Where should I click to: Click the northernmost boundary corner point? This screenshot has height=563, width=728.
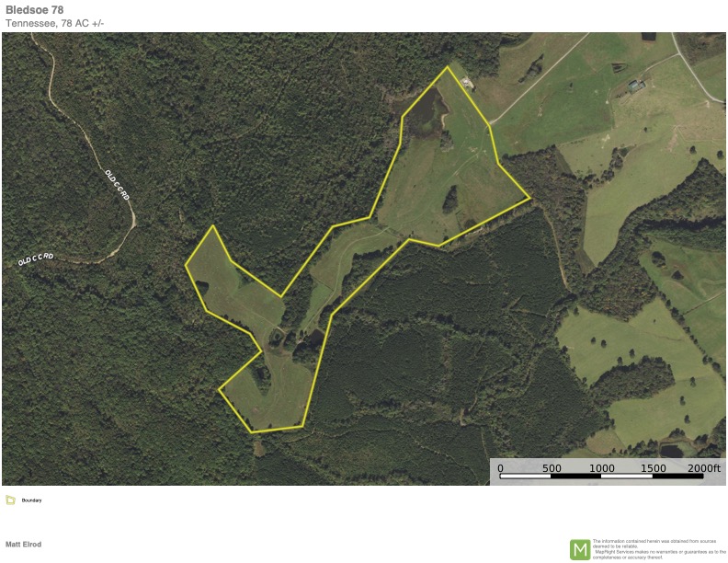(447, 67)
